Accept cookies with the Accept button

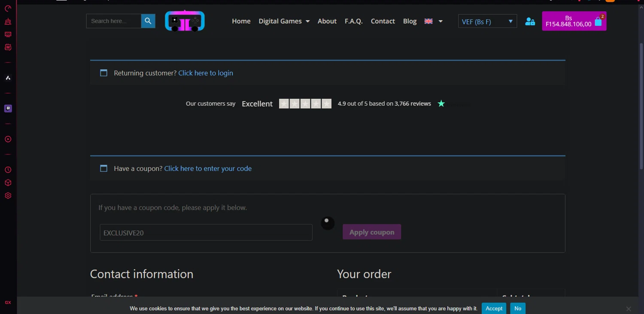[x=494, y=308]
